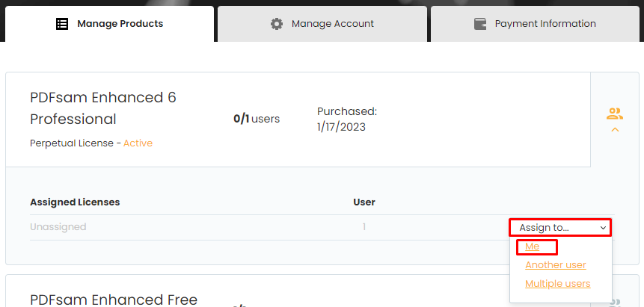Open the Manage Products tab

110,24
